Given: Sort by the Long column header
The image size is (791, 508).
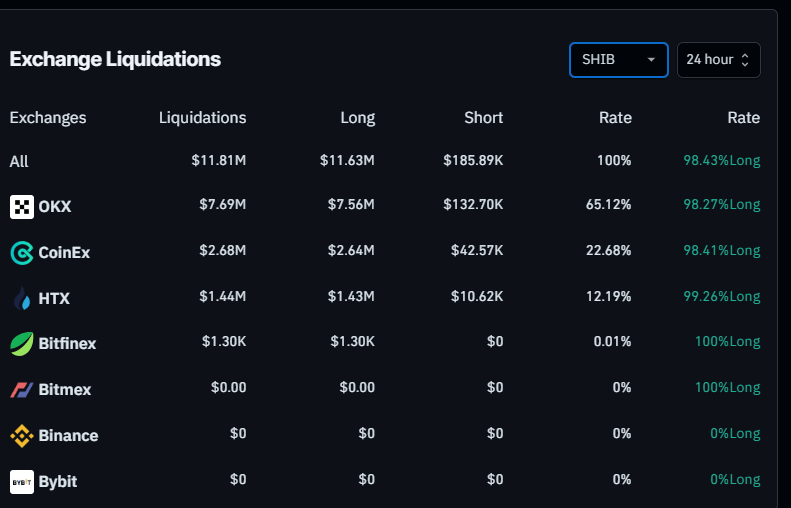Looking at the screenshot, I should pyautogui.click(x=357, y=117).
